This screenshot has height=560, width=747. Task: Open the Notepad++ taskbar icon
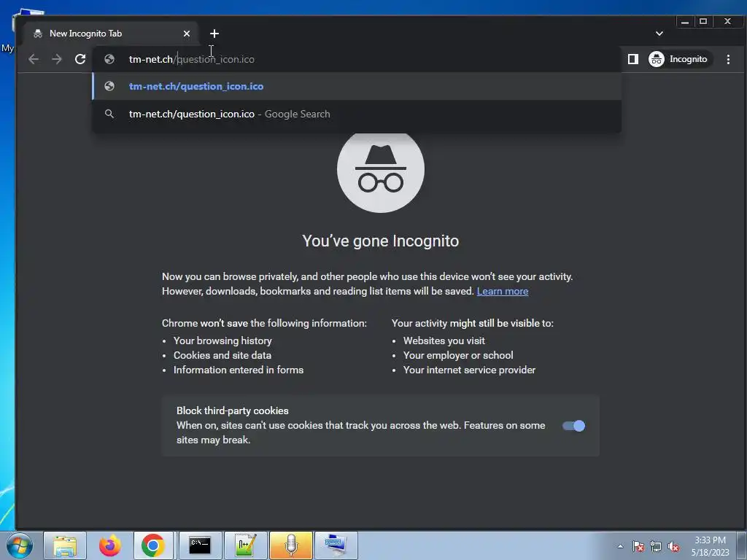click(x=245, y=545)
